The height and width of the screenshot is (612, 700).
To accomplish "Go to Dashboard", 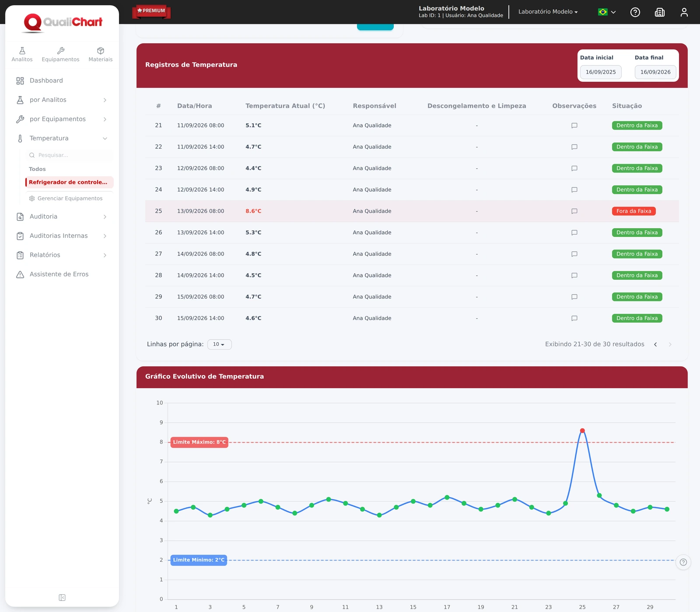I will coord(62,80).
